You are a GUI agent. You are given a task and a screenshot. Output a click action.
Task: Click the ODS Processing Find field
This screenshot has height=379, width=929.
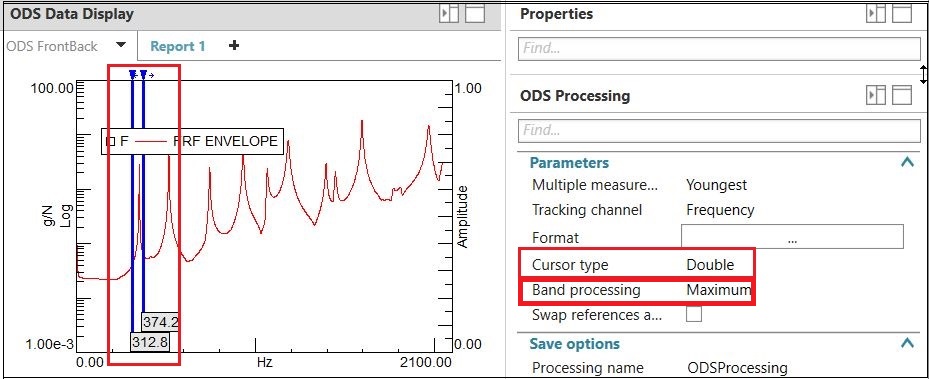(719, 130)
